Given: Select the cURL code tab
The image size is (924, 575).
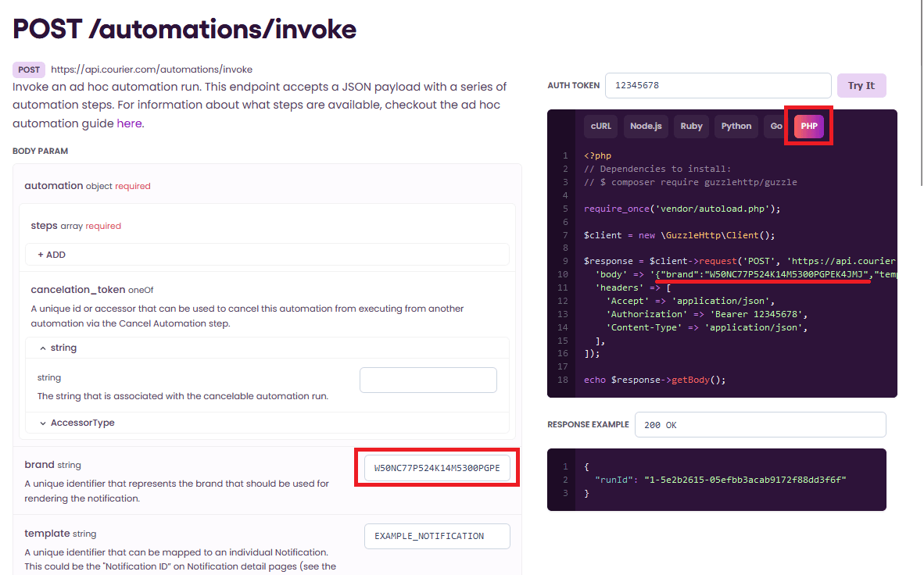Looking at the screenshot, I should click(x=600, y=126).
